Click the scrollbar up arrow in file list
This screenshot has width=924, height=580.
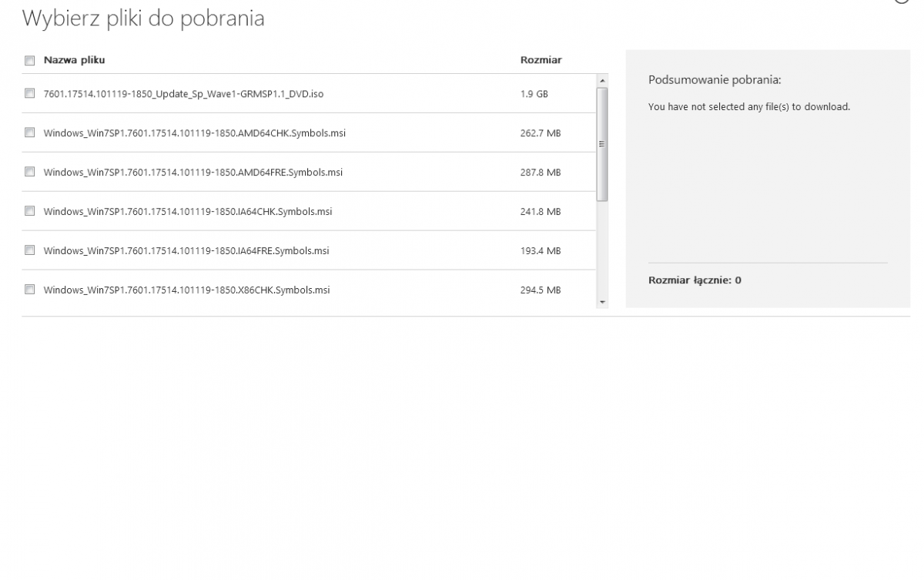coord(602,80)
